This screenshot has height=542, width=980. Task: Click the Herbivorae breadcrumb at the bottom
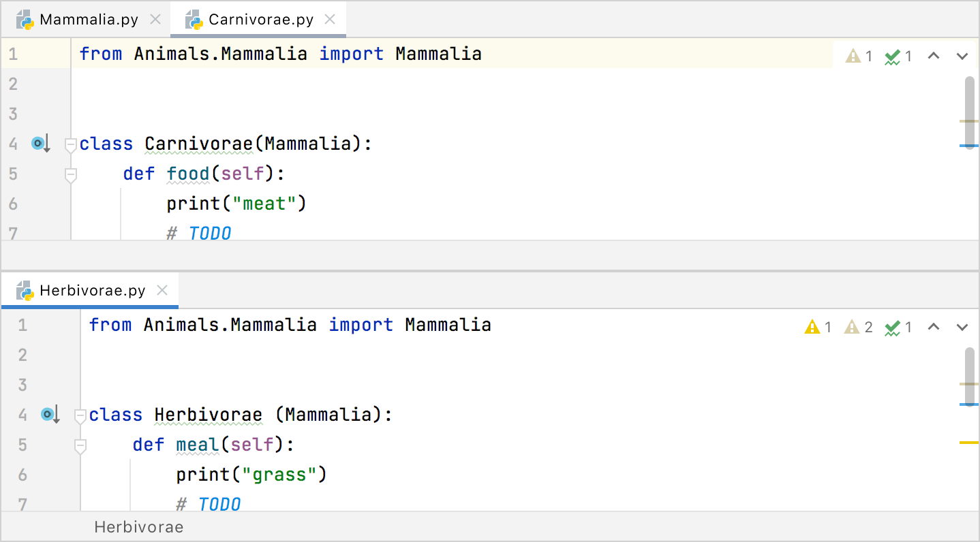(x=138, y=527)
